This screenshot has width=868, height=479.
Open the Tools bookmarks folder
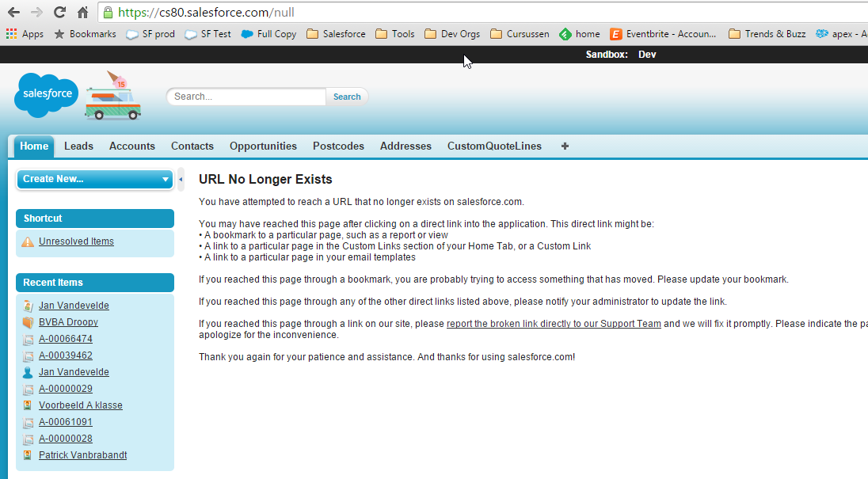(x=394, y=34)
